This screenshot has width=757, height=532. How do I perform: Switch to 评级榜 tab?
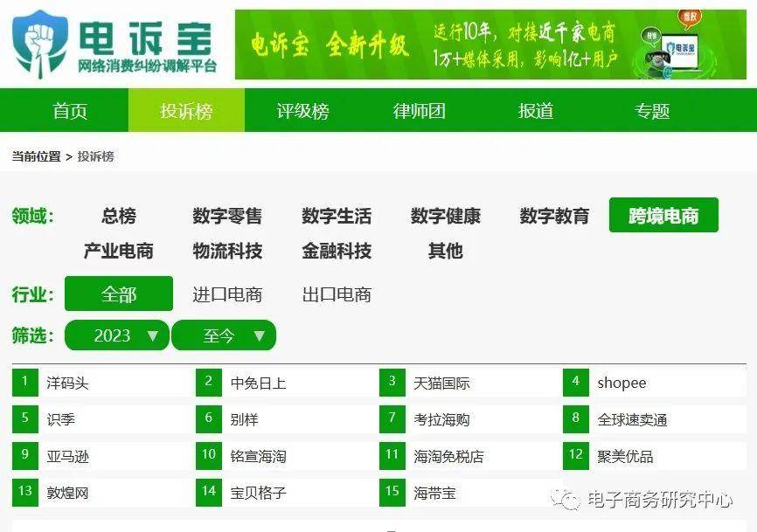[x=302, y=111]
